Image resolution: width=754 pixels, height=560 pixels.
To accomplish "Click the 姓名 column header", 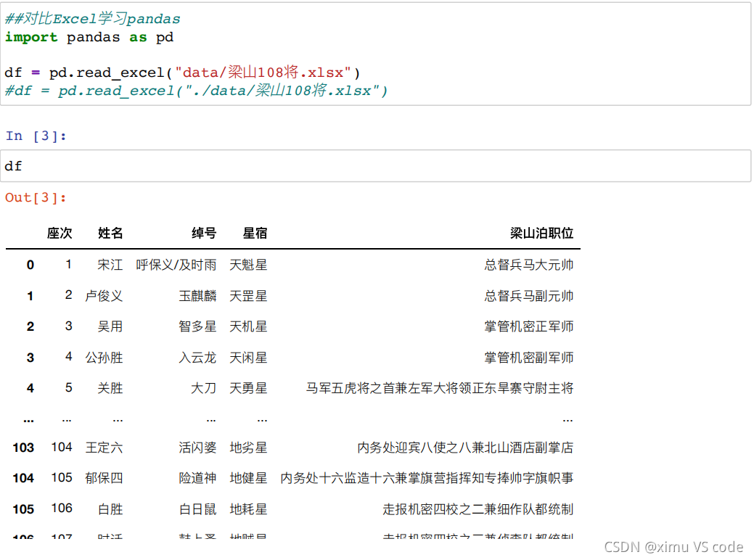I will point(110,233).
